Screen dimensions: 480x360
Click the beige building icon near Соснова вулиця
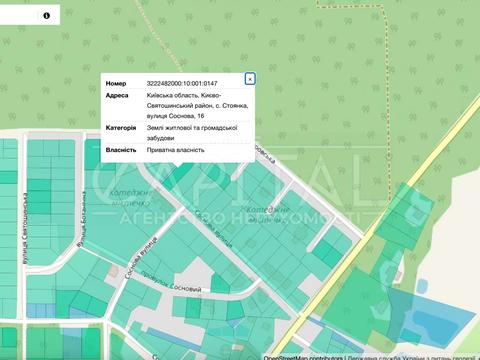pos(113,271)
